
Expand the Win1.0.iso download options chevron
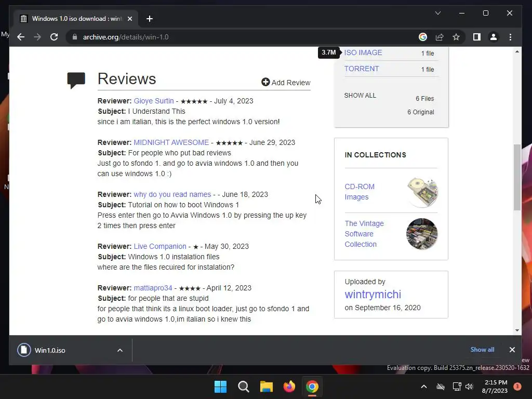(120, 350)
